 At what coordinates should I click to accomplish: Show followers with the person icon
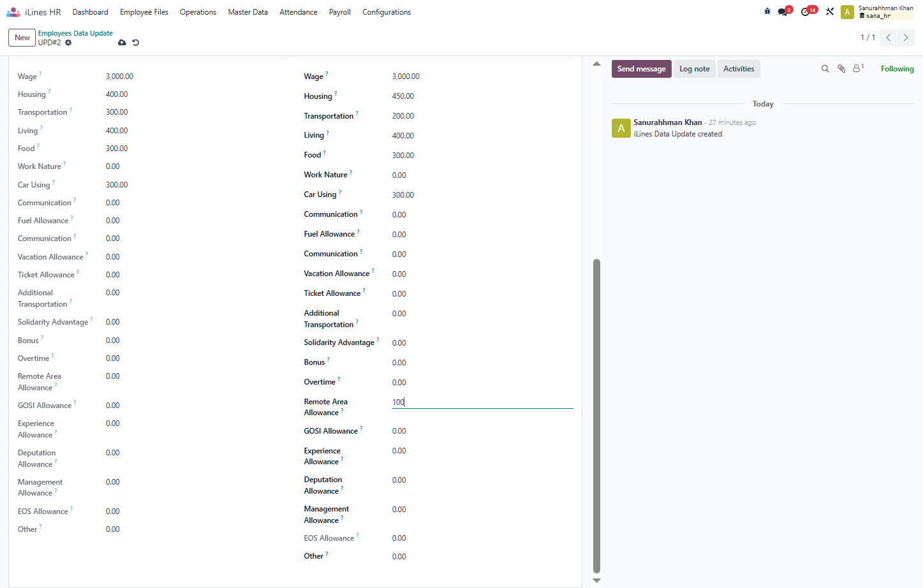pos(858,68)
